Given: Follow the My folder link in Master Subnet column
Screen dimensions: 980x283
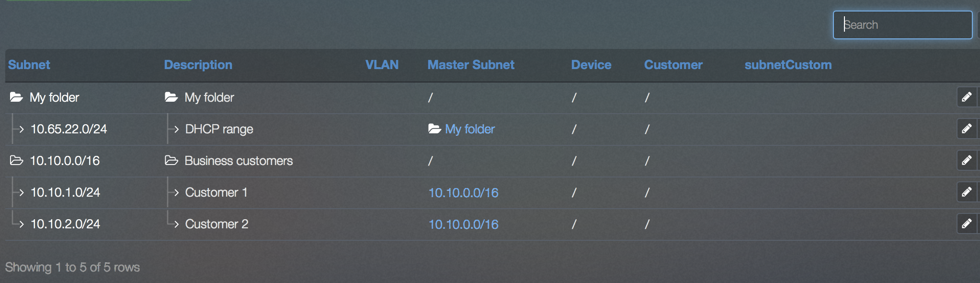Looking at the screenshot, I should pyautogui.click(x=469, y=129).
